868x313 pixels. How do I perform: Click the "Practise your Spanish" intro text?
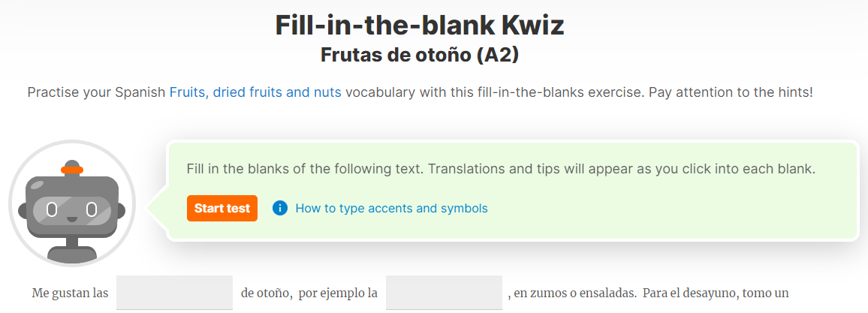pos(97,92)
